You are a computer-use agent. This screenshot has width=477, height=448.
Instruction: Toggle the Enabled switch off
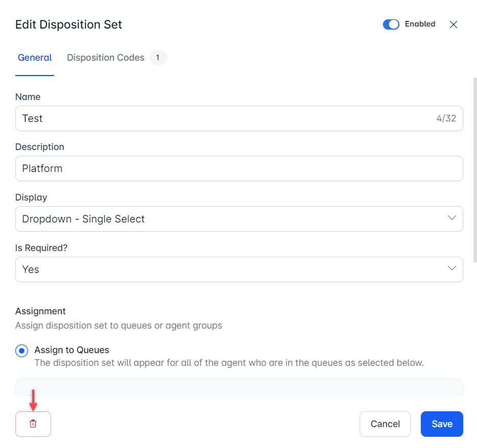(391, 24)
